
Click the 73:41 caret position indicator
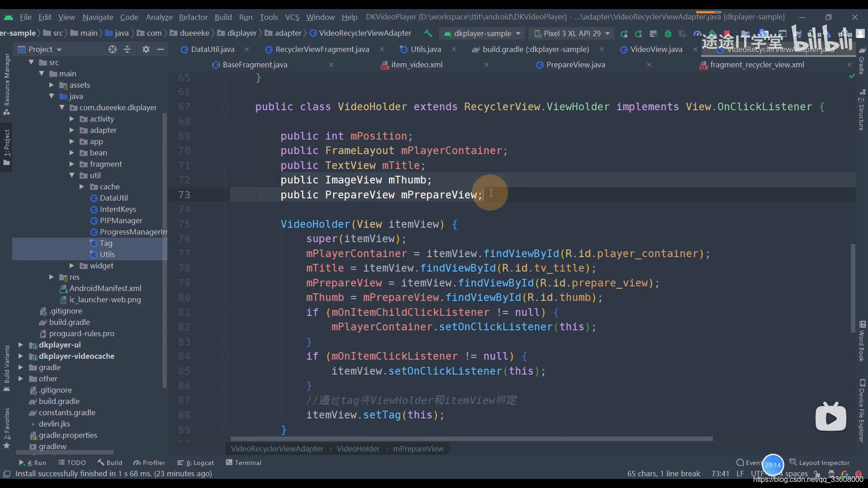(720, 474)
